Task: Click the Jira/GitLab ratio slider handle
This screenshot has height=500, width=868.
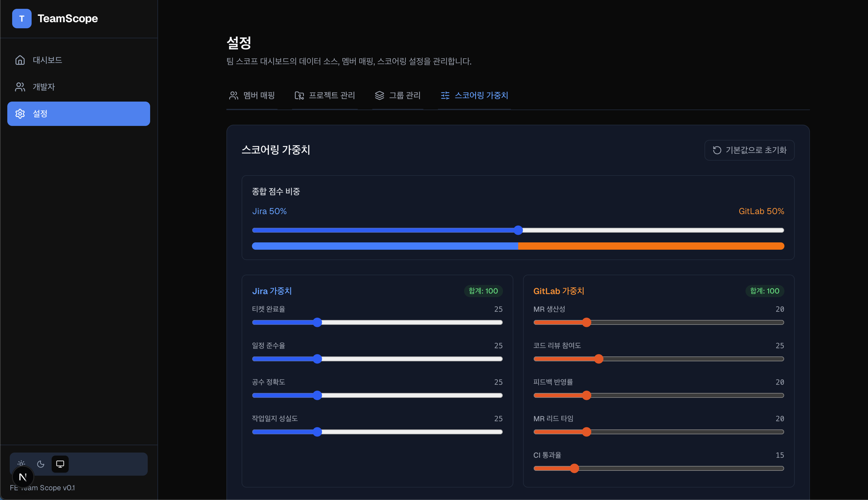Action: [518, 230]
